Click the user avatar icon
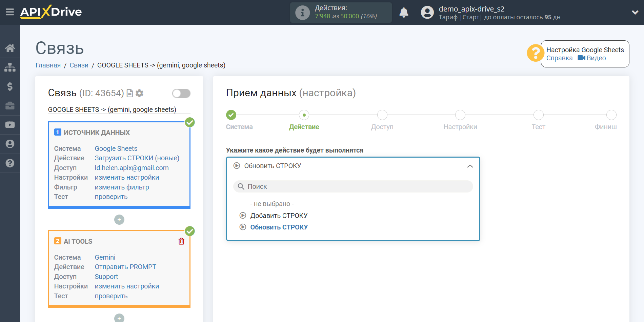The image size is (644, 322). point(427,13)
